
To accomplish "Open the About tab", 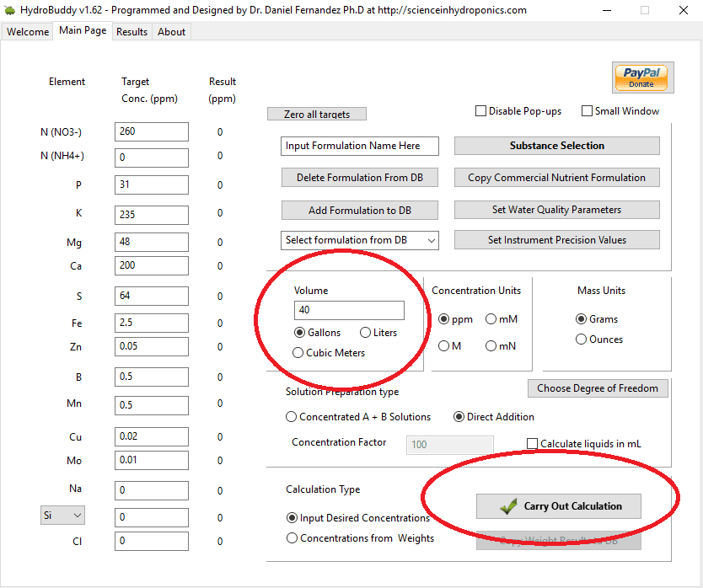I will pyautogui.click(x=171, y=32).
